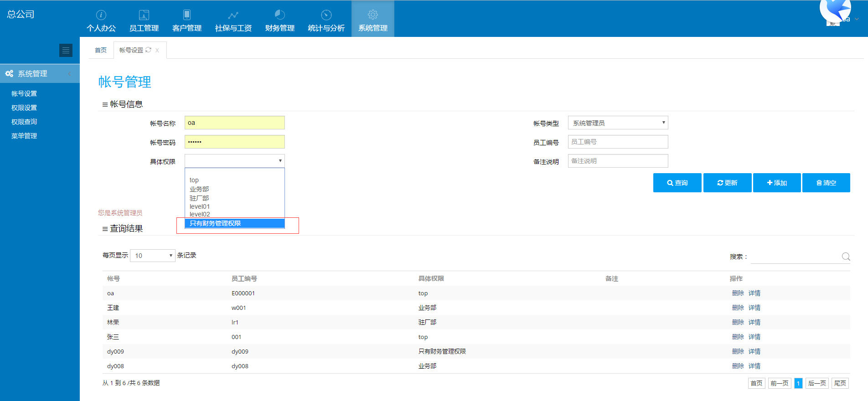Image resolution: width=868 pixels, height=401 pixels.
Task: Delete the 林荣 account row
Action: [x=738, y=322]
